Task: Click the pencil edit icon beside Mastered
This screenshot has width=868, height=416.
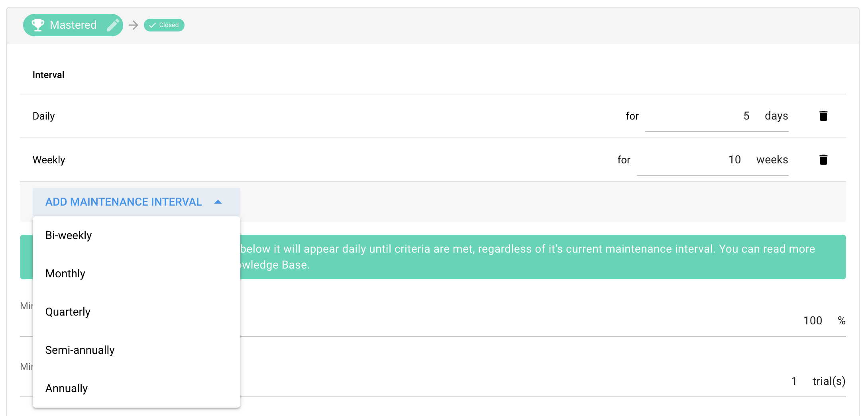Action: pyautogui.click(x=113, y=25)
